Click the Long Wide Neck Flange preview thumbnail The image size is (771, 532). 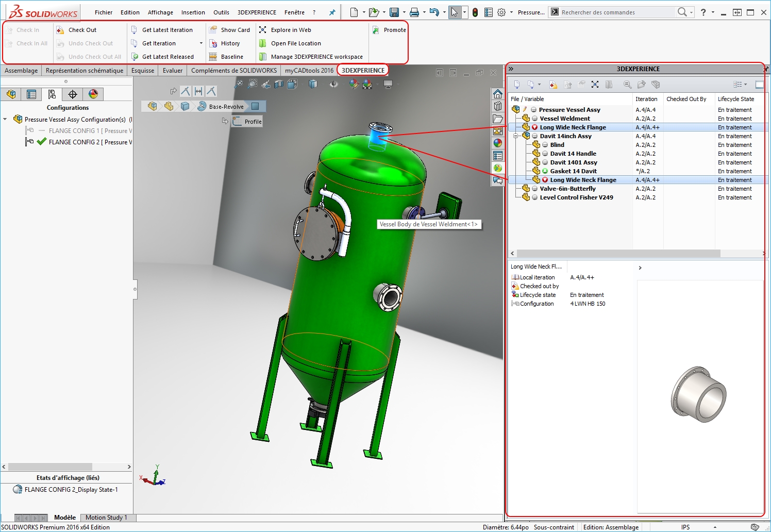click(698, 394)
